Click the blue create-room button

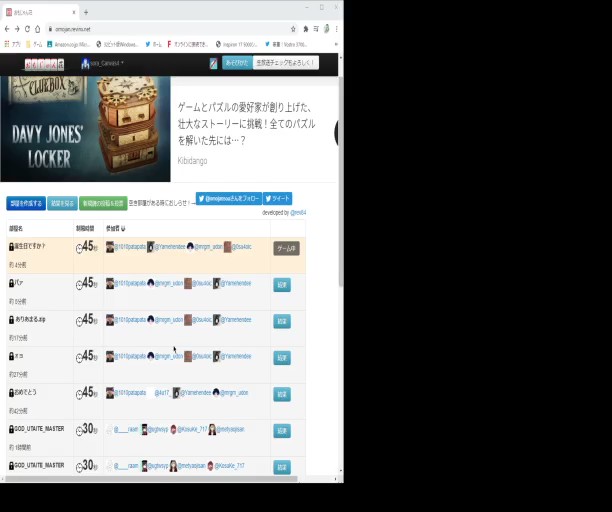click(26, 203)
